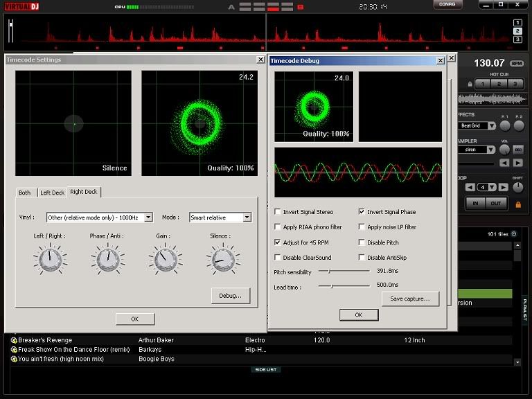Click the loop SHIFT knob
Viewport: 532px width, 399px height.
[x=518, y=187]
